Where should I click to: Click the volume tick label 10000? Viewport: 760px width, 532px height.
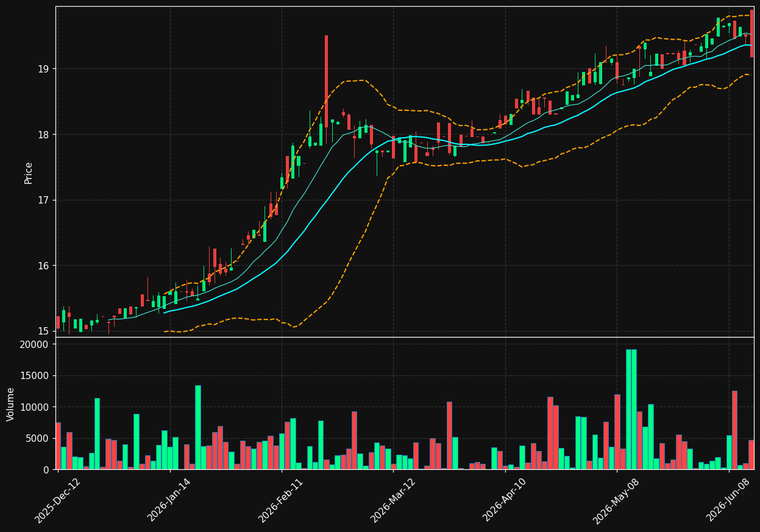[35, 407]
